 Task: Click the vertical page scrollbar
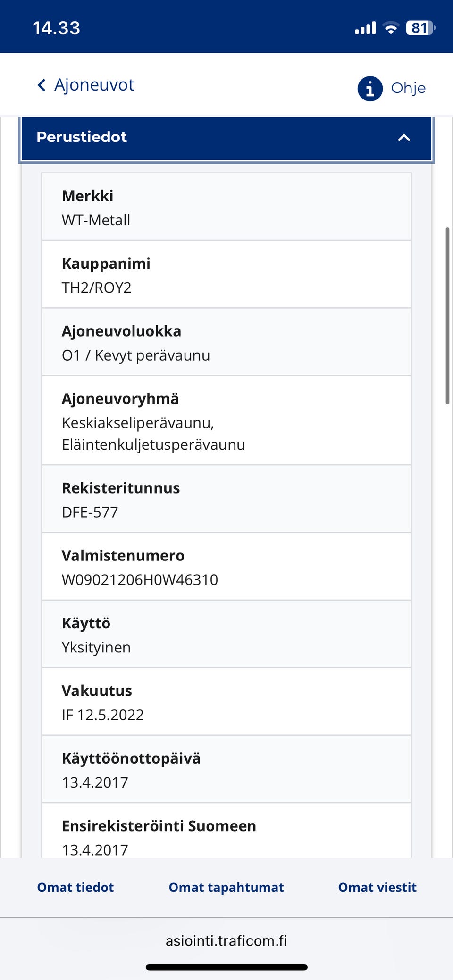(x=447, y=316)
